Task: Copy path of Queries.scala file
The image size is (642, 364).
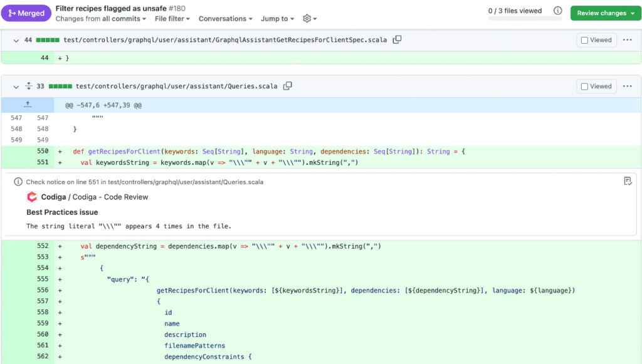Action: [x=287, y=86]
